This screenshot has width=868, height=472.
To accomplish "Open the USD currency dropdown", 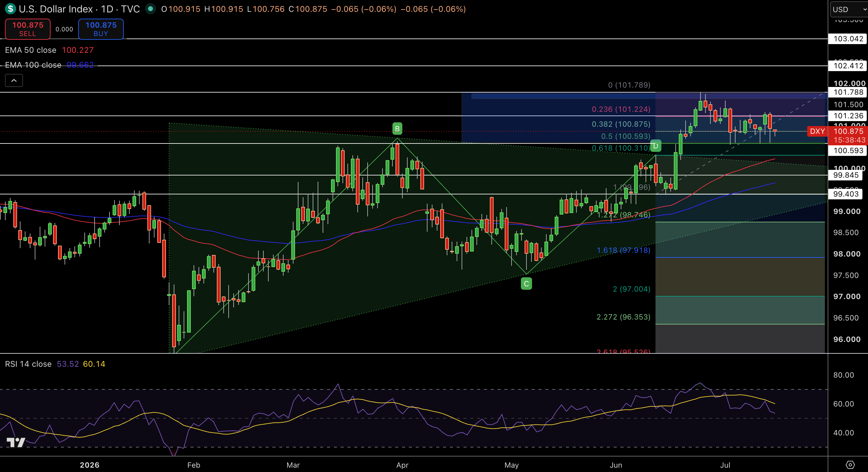I will pyautogui.click(x=848, y=9).
